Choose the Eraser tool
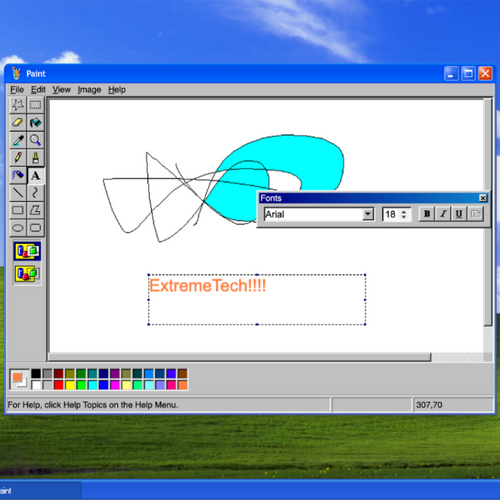The height and width of the screenshot is (500, 500). pyautogui.click(x=18, y=122)
